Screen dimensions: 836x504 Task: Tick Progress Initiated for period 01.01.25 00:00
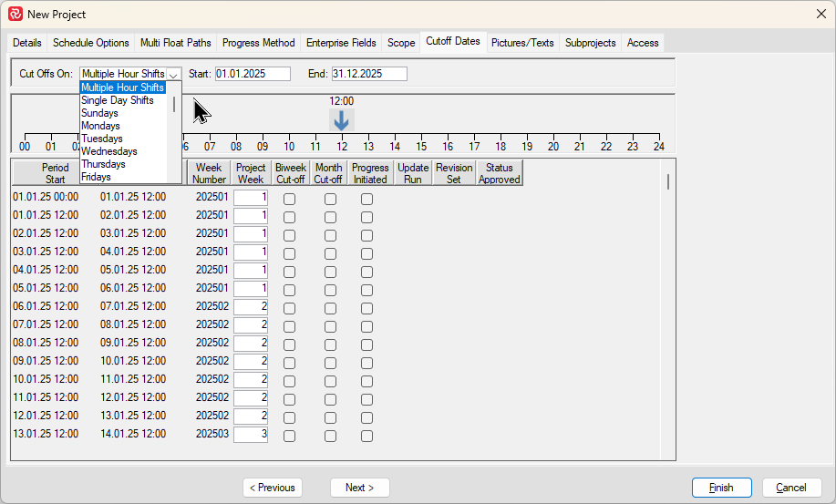click(x=366, y=200)
